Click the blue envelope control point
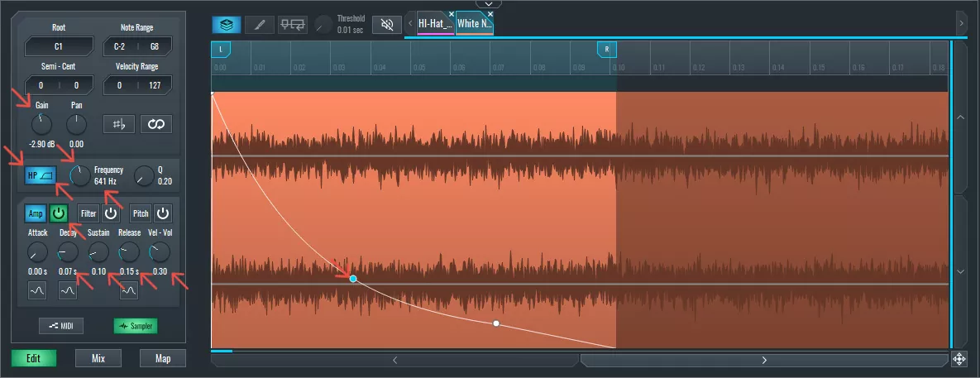The image size is (980, 378). coord(353,279)
